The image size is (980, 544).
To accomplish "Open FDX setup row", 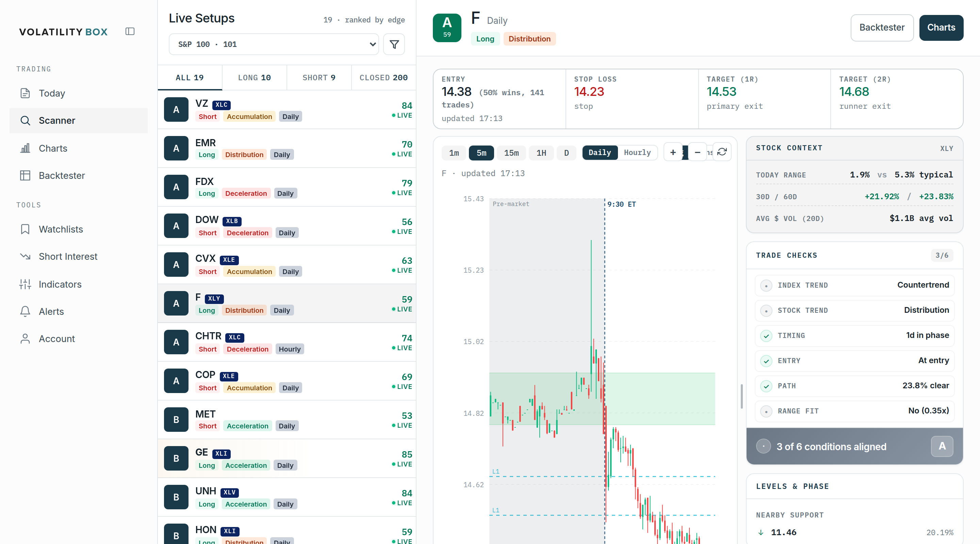I will 287,187.
